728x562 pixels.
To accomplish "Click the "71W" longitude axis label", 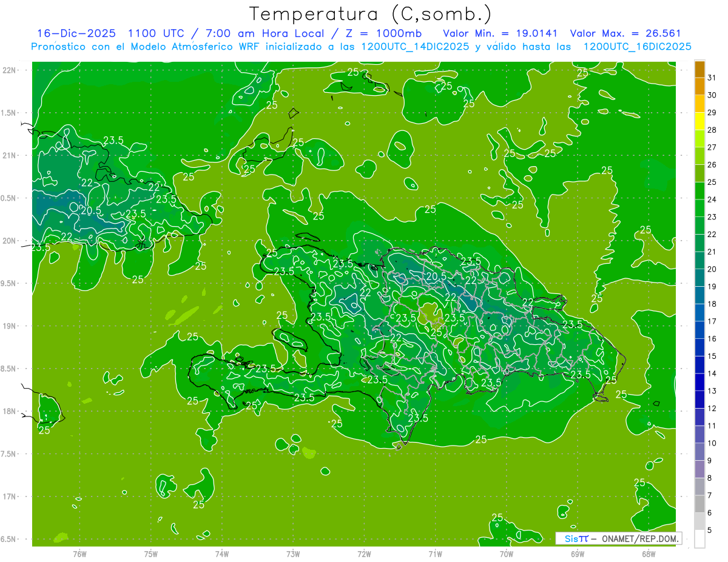I will pyautogui.click(x=435, y=554).
